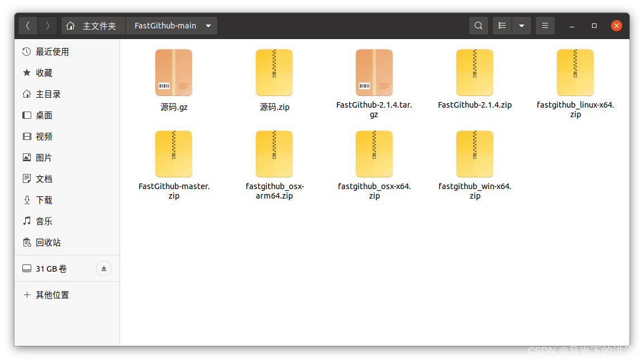Eject the 31 GB 卷 volume

coord(103,268)
